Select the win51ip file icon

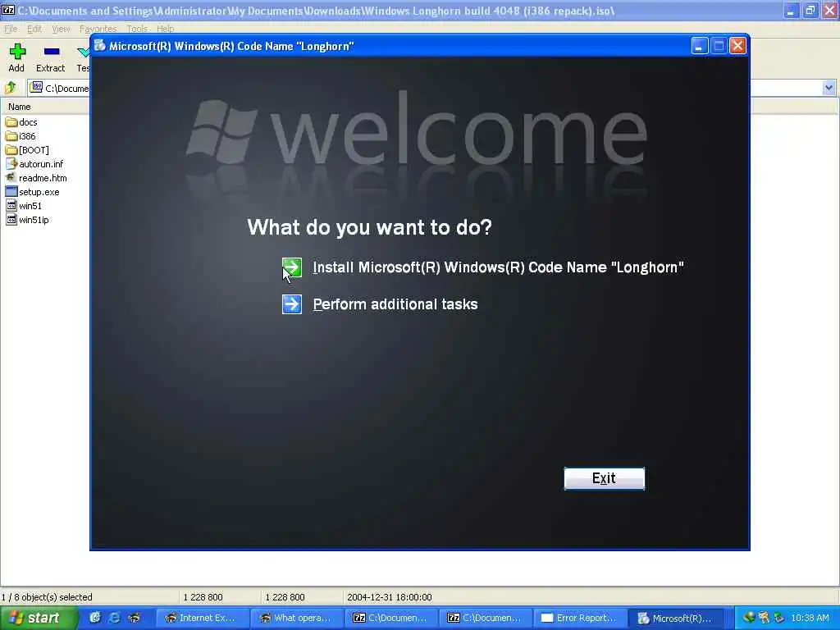[11, 220]
